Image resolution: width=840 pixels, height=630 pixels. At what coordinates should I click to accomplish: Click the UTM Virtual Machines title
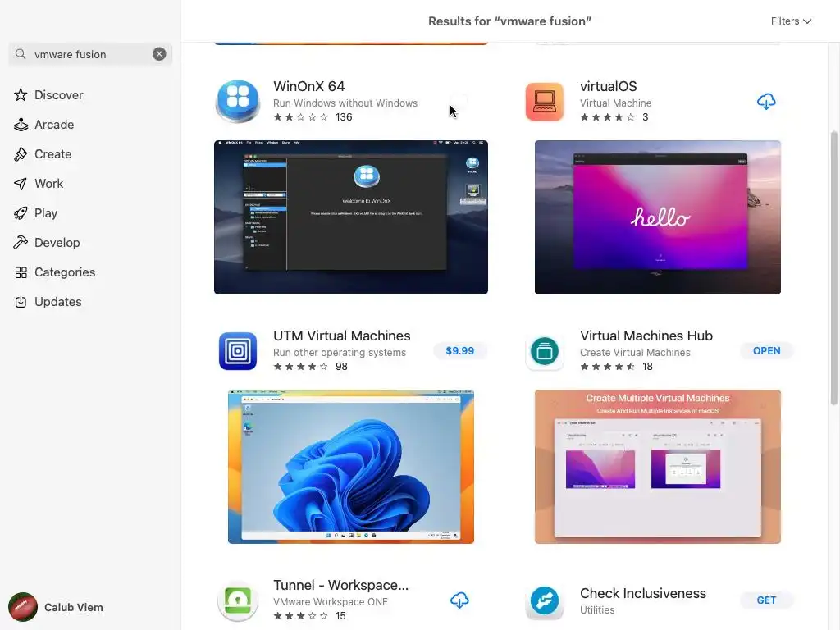tap(342, 336)
